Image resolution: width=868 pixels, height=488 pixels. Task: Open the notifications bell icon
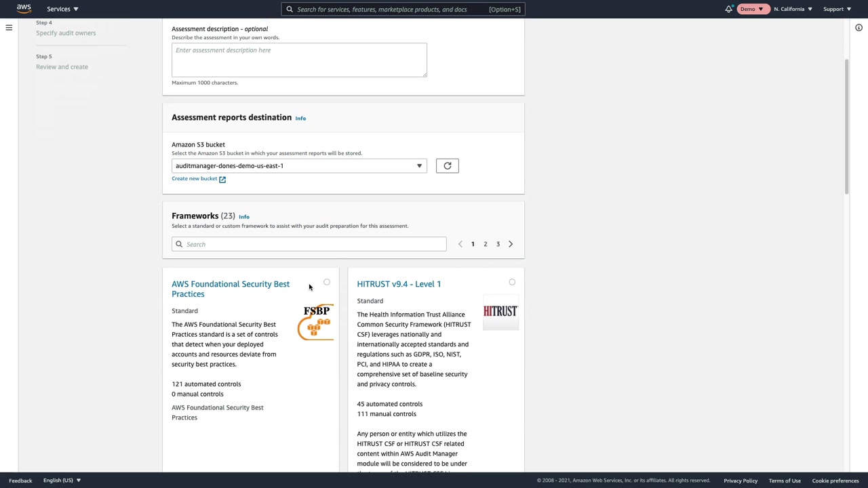pyautogui.click(x=729, y=9)
